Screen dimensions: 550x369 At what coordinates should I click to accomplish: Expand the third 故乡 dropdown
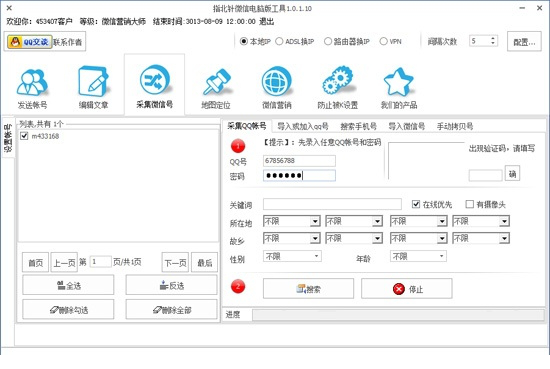point(442,239)
